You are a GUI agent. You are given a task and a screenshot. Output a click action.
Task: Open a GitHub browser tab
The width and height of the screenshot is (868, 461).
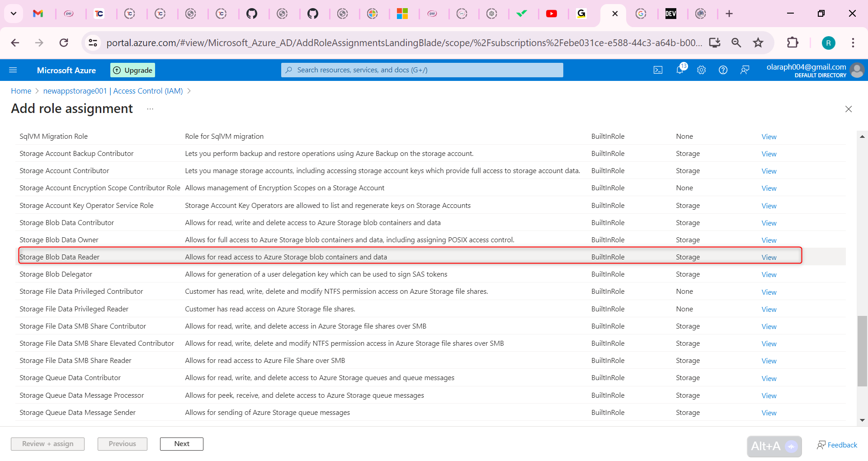(253, 14)
